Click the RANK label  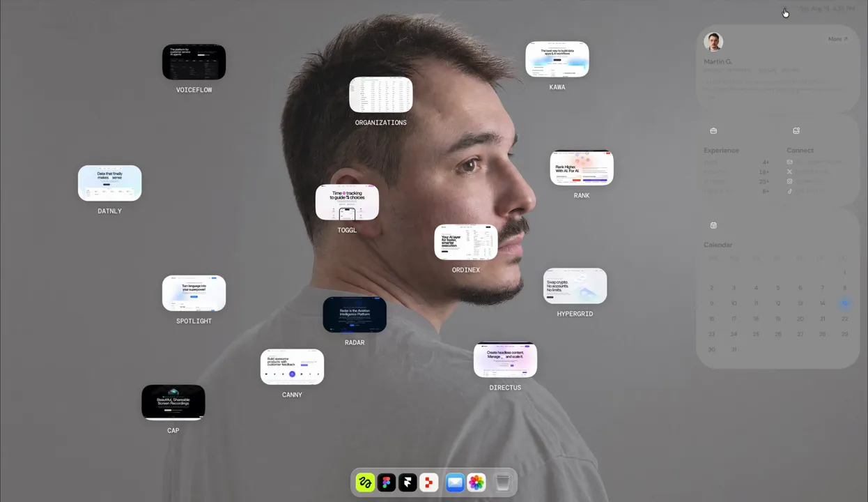pyautogui.click(x=582, y=196)
